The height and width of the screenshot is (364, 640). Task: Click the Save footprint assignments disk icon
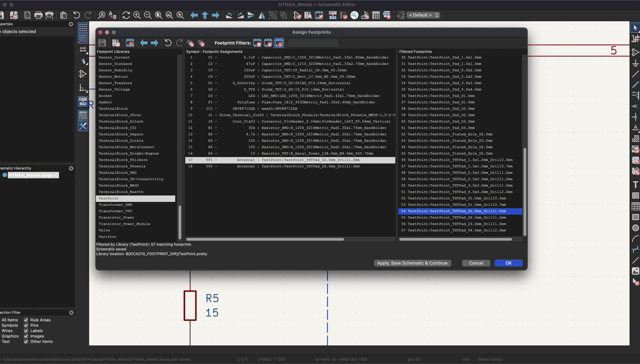[x=102, y=43]
